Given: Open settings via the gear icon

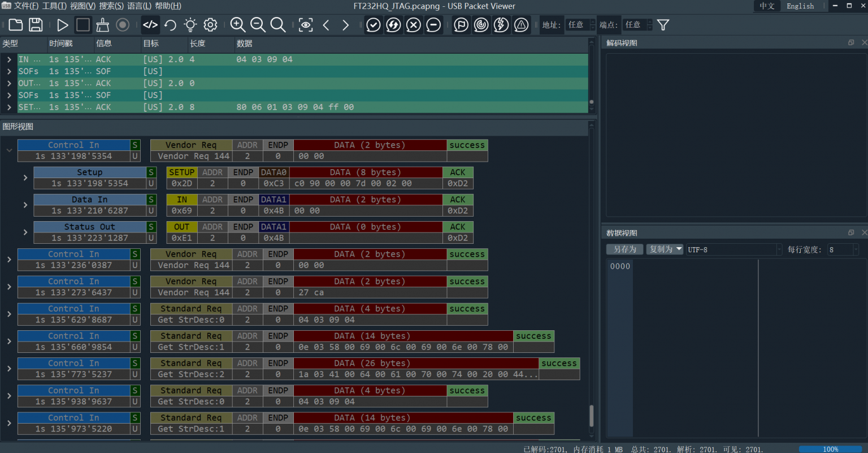Looking at the screenshot, I should (x=210, y=25).
